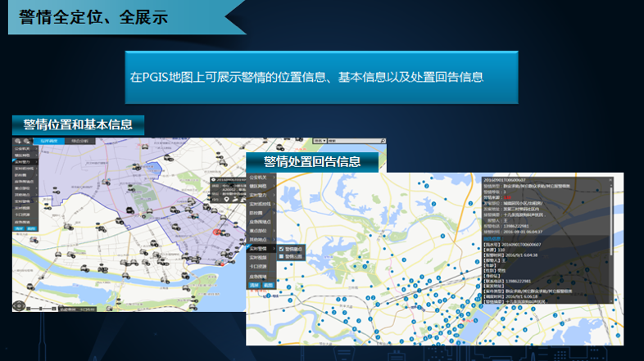Click the 清屏 button in right menu

pos(254,285)
